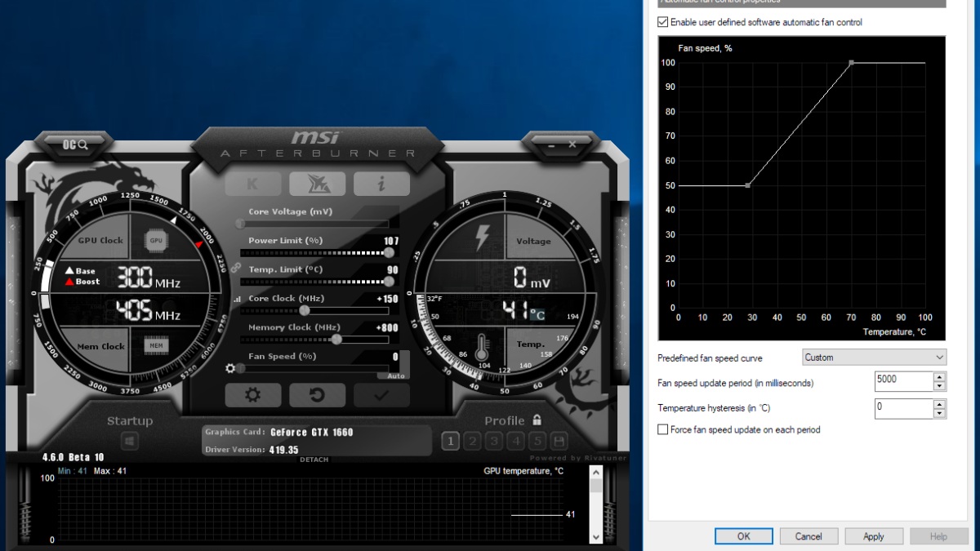Close the Afterburner window
Image resolution: width=980 pixels, height=551 pixels.
coord(572,144)
